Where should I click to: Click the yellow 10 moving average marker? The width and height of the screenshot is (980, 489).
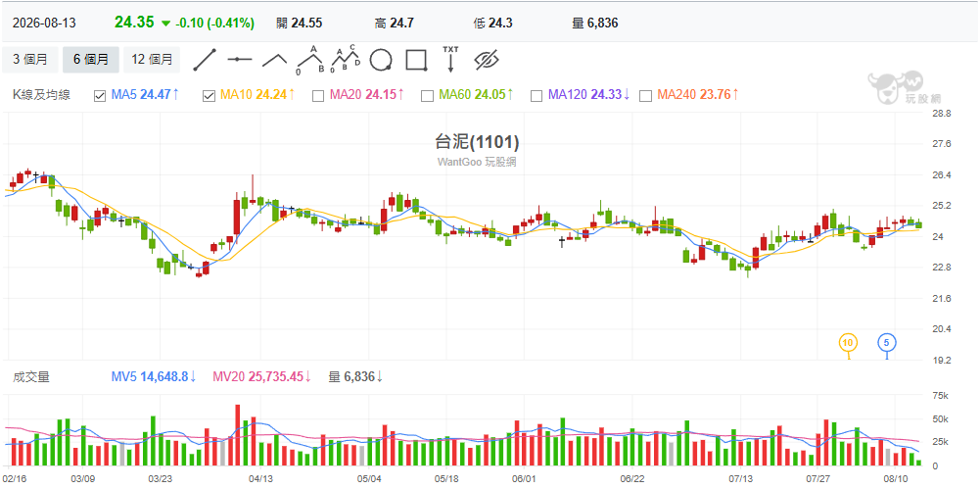click(848, 343)
